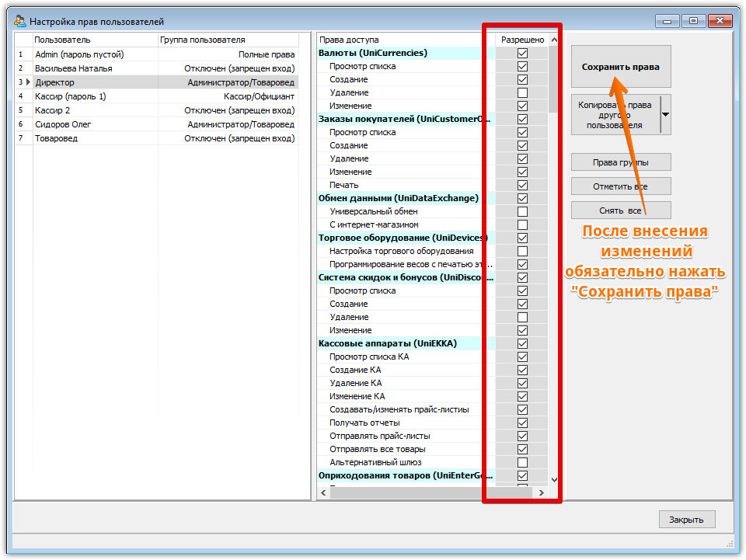This screenshot has width=746, height=560.
Task: Click the Закрыть button
Action: point(686,520)
